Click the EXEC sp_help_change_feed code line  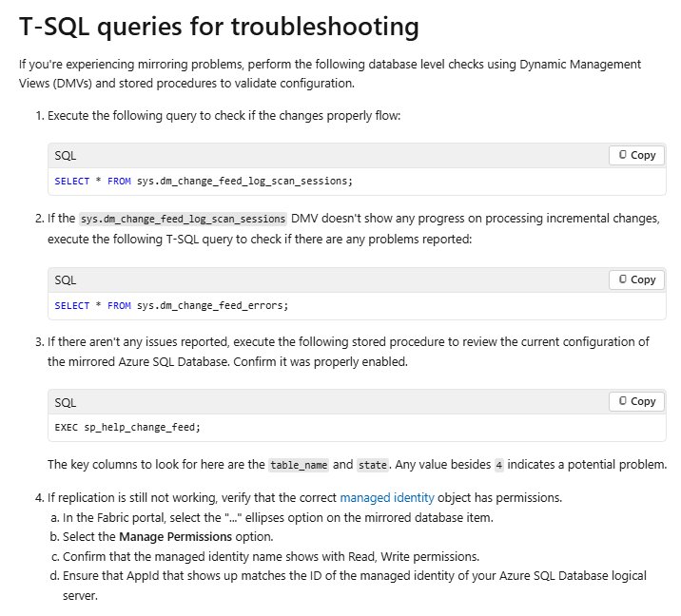pos(127,427)
